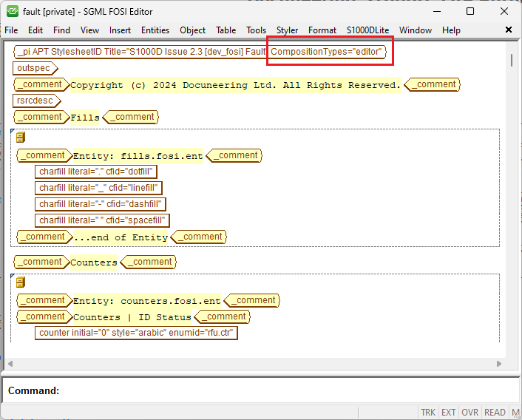Open the File menu
Screen dimensions: 522x420
coord(11,30)
